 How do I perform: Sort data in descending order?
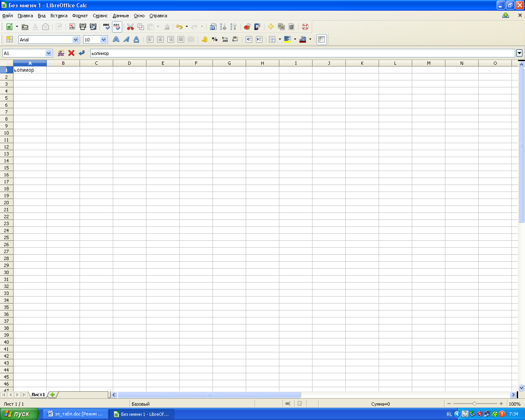(233, 27)
